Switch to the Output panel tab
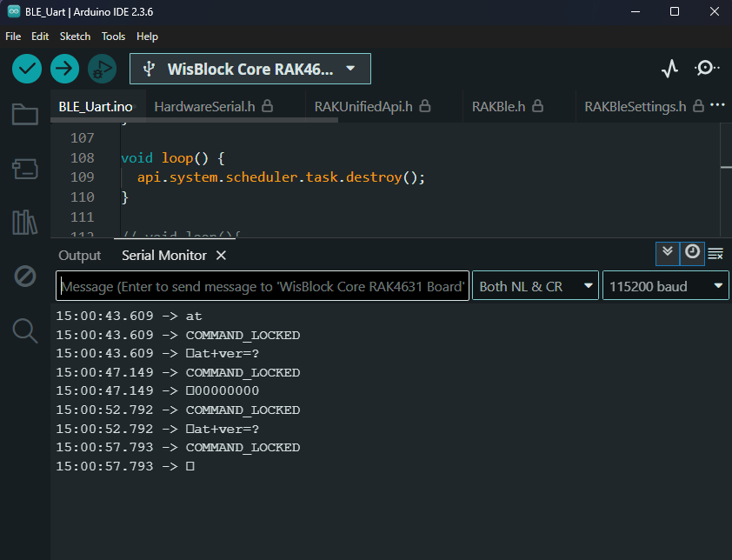This screenshot has width=732, height=560. tap(80, 256)
